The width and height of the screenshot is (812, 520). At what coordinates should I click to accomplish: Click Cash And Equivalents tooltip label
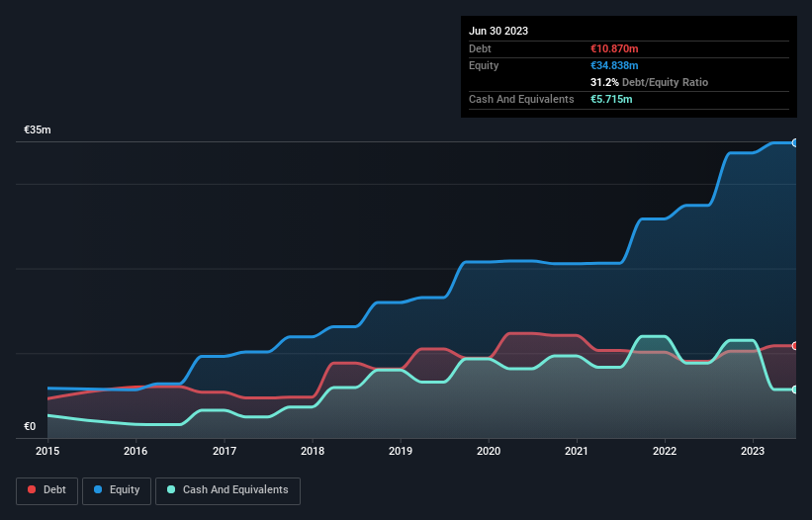pyautogui.click(x=521, y=99)
